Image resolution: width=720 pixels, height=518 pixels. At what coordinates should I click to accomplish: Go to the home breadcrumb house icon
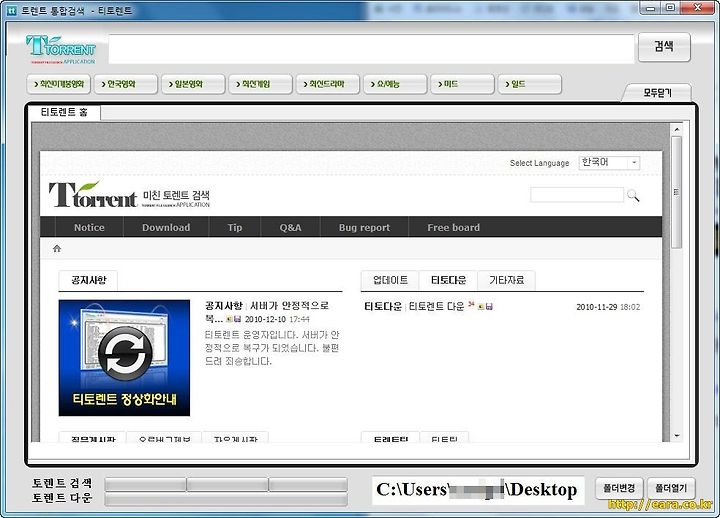click(x=57, y=248)
